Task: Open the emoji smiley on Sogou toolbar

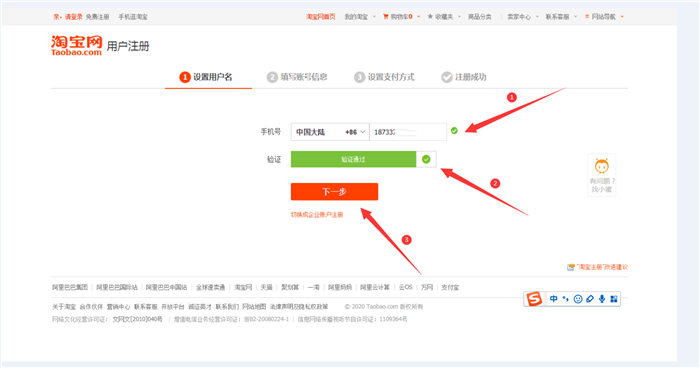Action: (578, 299)
